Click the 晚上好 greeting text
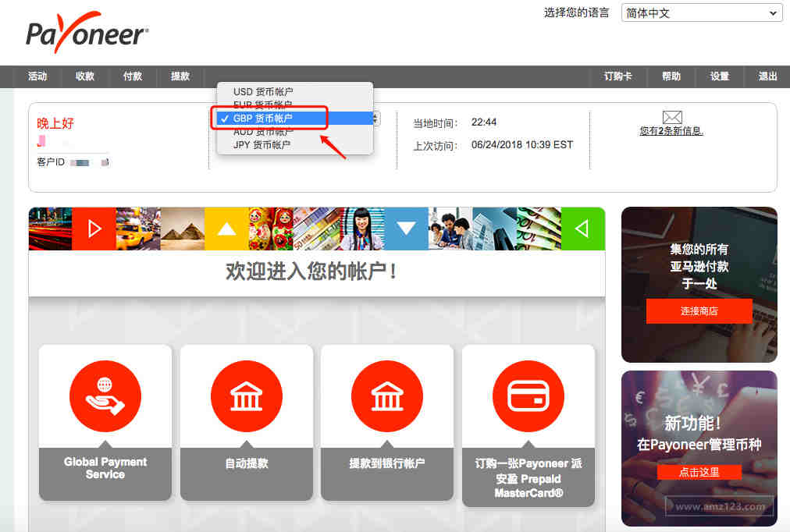The height and width of the screenshot is (532, 790). coord(55,123)
